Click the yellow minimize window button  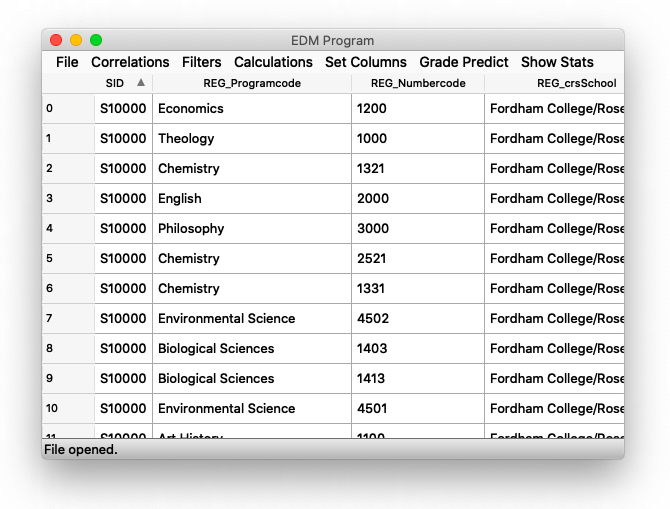[76, 40]
